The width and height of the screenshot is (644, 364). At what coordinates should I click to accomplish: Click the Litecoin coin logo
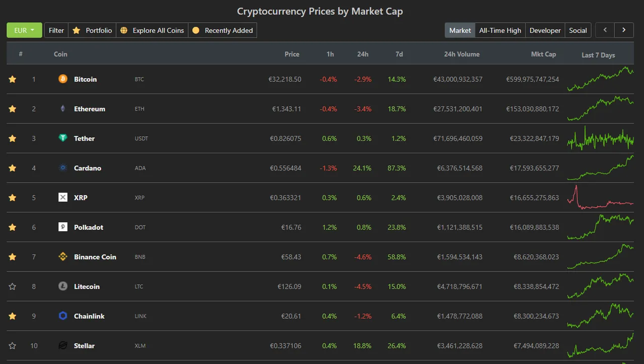click(63, 287)
